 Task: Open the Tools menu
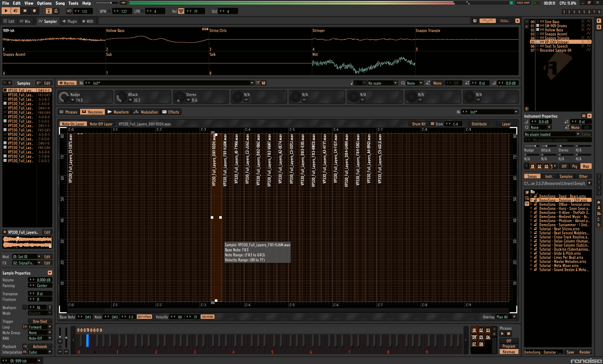[x=73, y=3]
